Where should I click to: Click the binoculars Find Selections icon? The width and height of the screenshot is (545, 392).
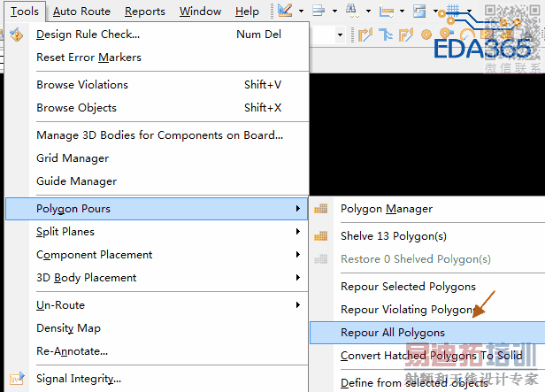click(x=351, y=11)
